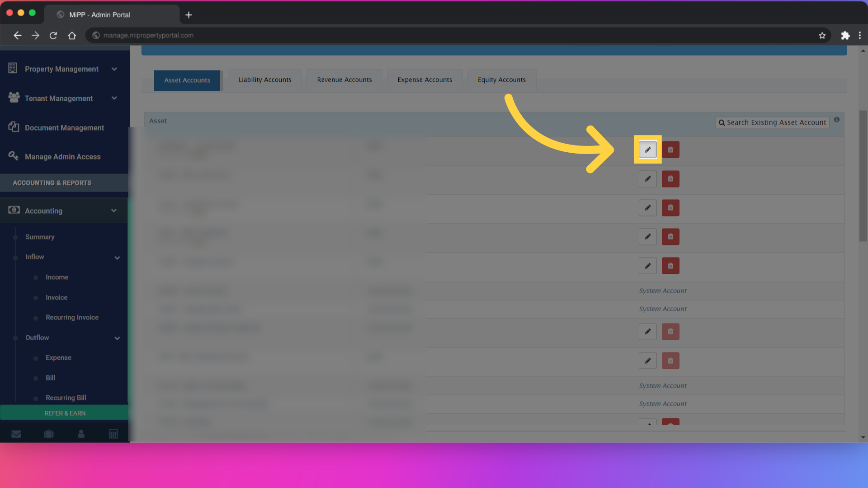The width and height of the screenshot is (868, 488).
Task: Click the red trash icon in third asset row
Action: 670,208
